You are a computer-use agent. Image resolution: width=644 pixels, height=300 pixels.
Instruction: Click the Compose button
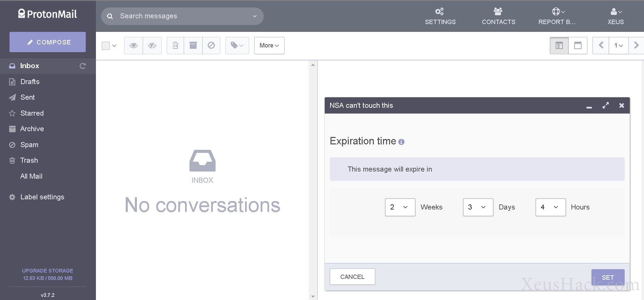click(x=47, y=42)
